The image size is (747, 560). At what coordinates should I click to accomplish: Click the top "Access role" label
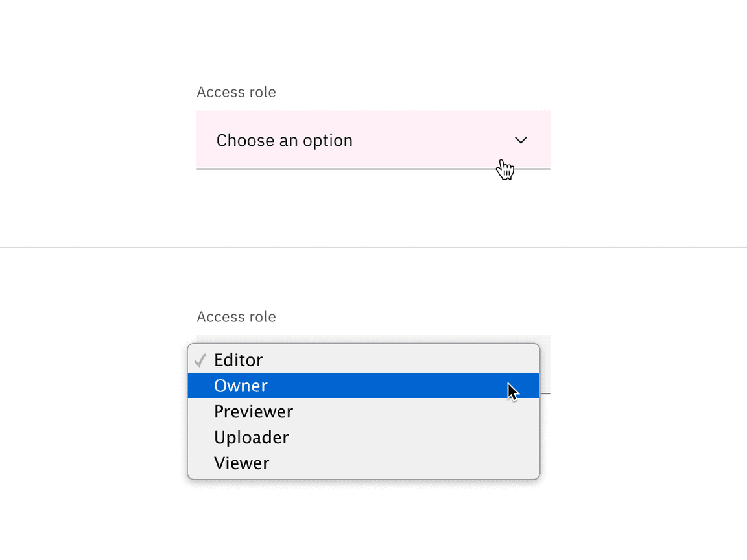tap(236, 92)
